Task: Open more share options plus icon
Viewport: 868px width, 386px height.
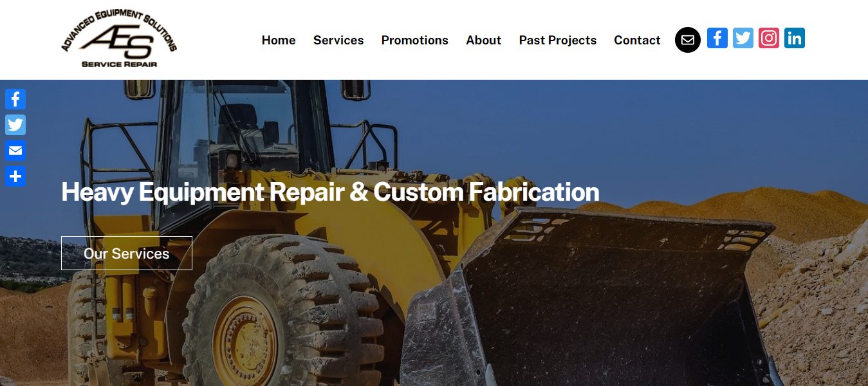Action: tap(15, 176)
